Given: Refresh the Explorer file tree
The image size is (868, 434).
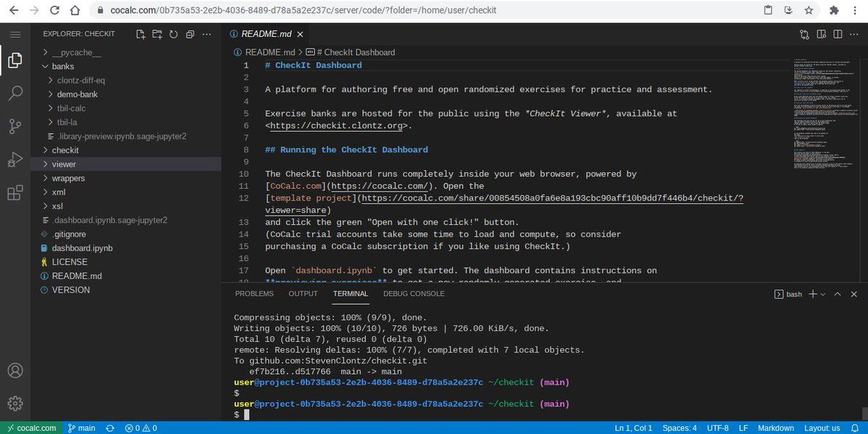Looking at the screenshot, I should (x=174, y=34).
